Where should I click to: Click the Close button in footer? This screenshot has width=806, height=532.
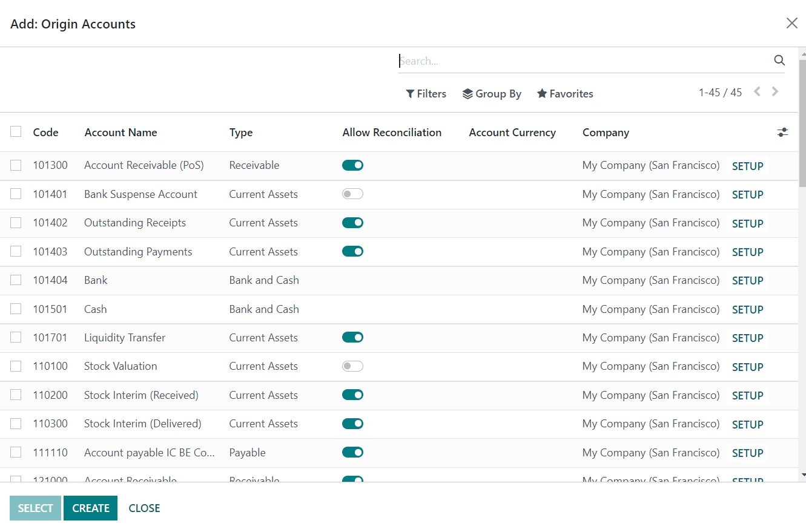(x=144, y=508)
